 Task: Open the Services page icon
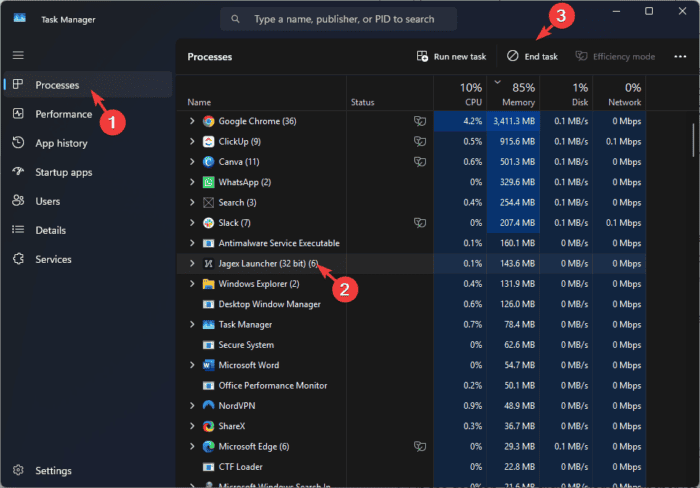pos(18,259)
